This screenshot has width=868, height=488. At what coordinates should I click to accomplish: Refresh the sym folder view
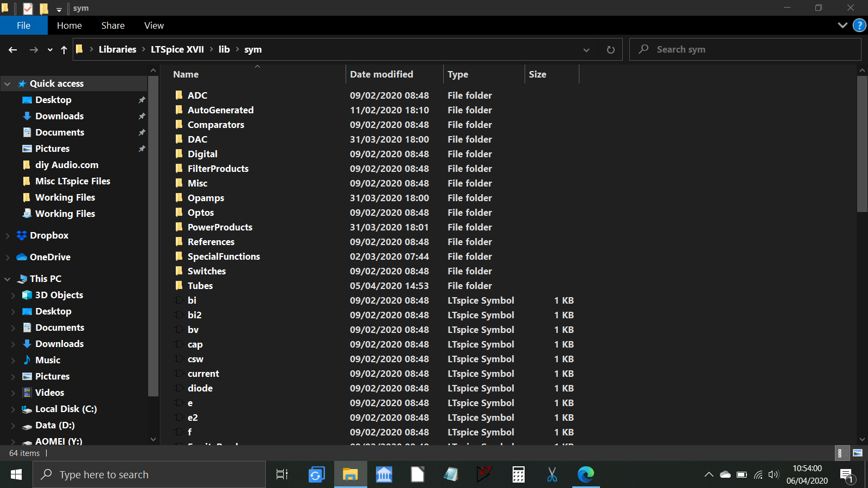click(610, 50)
